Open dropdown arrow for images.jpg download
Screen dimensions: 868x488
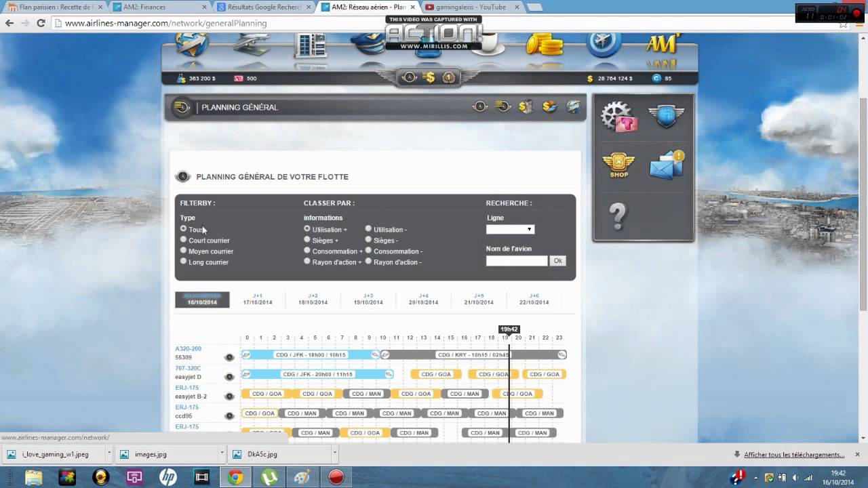[x=222, y=454]
